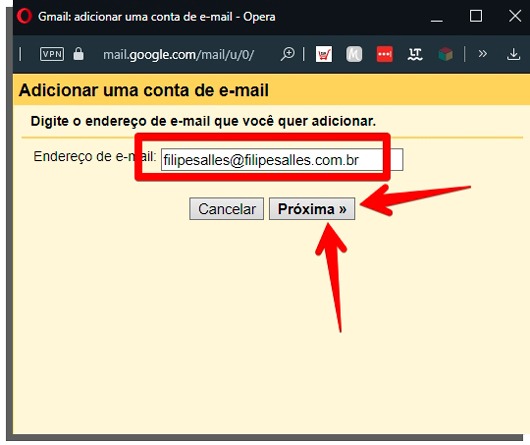The width and height of the screenshot is (530, 445).
Task: Expand hidden extensions with double chevron
Action: [483, 54]
